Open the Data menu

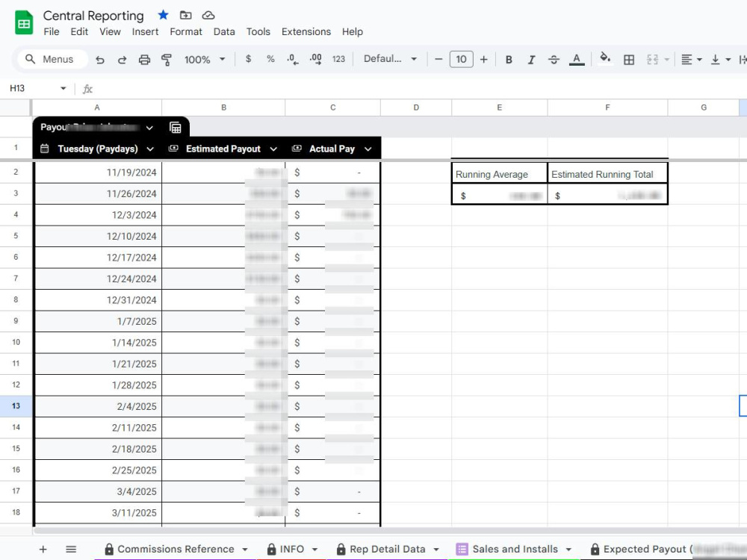224,32
